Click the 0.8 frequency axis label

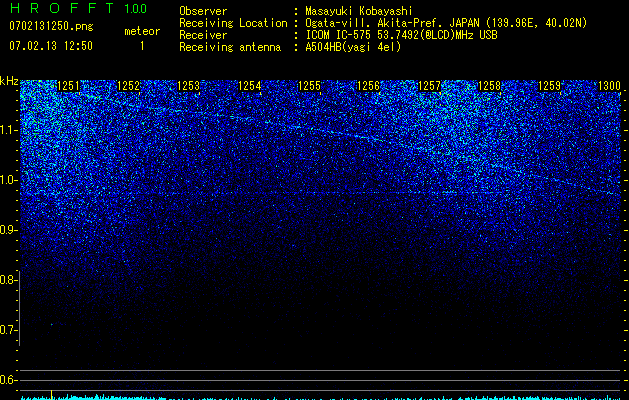point(9,280)
